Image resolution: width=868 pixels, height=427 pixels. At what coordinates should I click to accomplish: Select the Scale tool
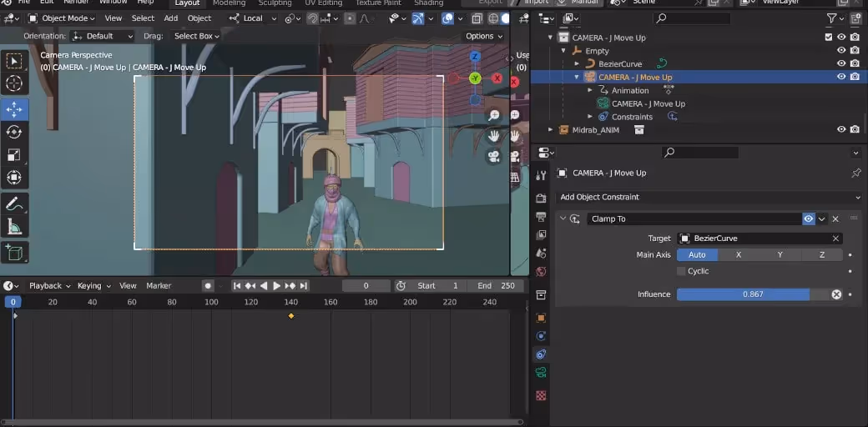coord(14,155)
